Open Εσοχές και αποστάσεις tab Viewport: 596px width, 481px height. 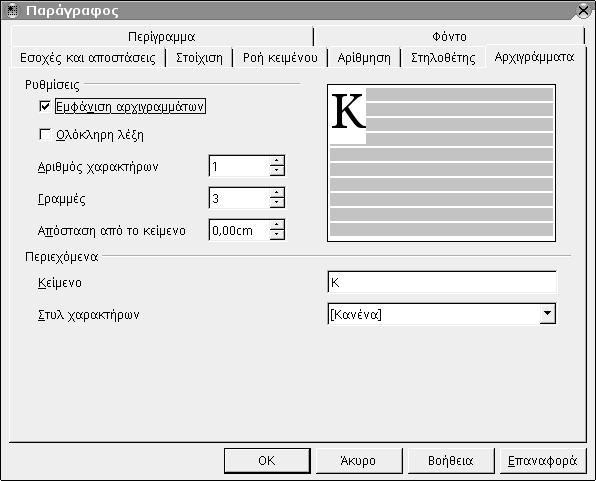coord(88,58)
